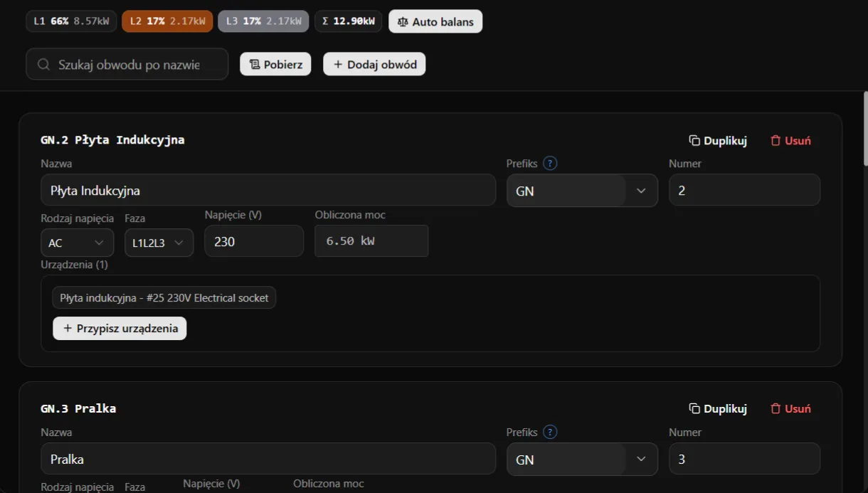This screenshot has width=868, height=493.
Task: Click the GN.3 Pralka heading
Action: tap(78, 408)
